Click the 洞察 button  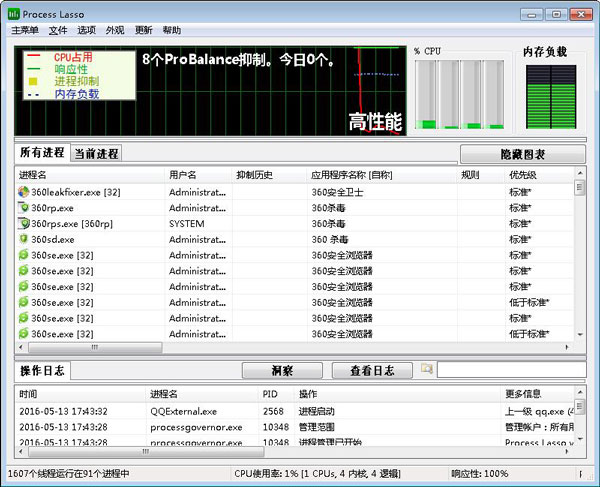[x=282, y=371]
